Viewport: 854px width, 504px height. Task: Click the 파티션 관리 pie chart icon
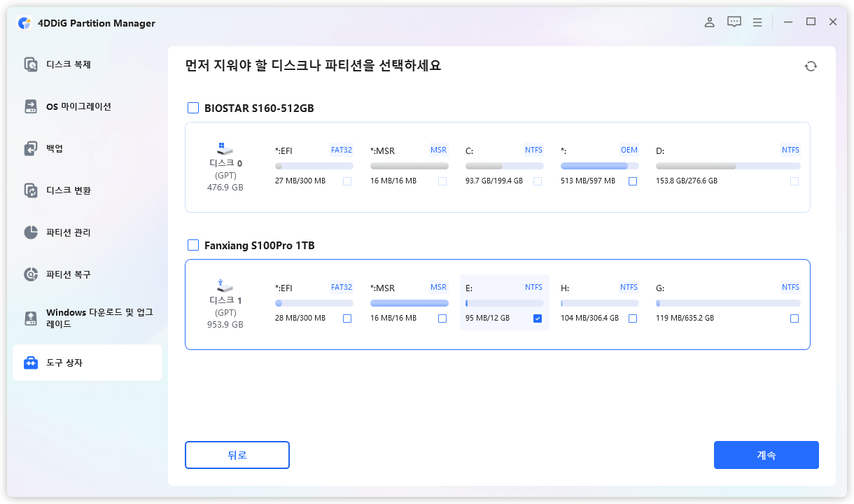[x=31, y=232]
